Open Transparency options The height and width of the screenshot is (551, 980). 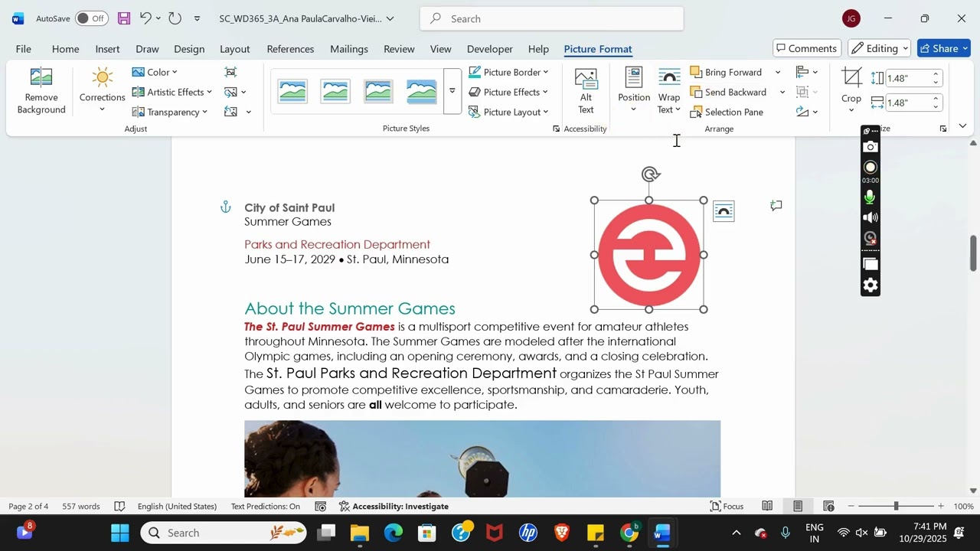(x=170, y=112)
